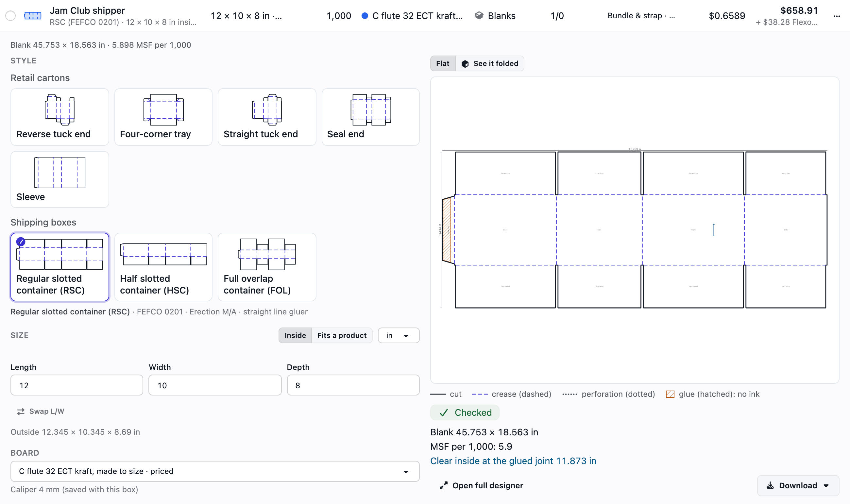Choose the Straight tuck end carton style
850x504 pixels.
pyautogui.click(x=267, y=117)
